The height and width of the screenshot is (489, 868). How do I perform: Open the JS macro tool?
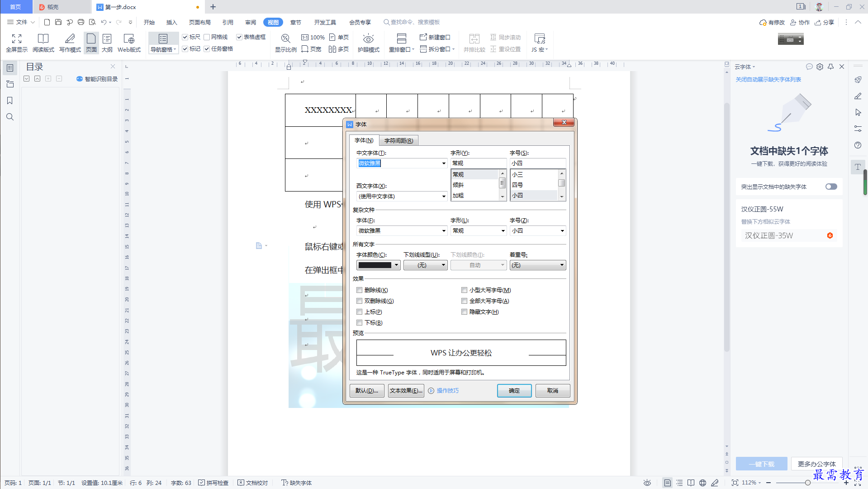coord(539,43)
